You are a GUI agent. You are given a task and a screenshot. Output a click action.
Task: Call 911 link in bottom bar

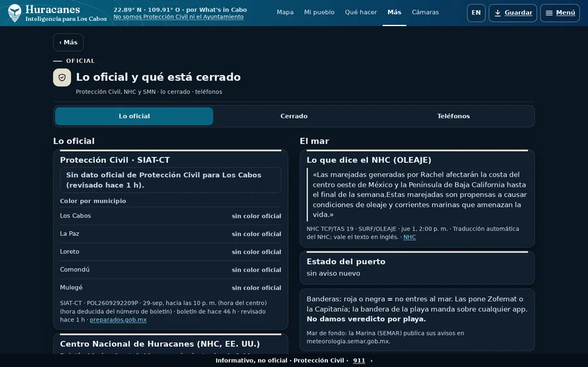point(359,360)
